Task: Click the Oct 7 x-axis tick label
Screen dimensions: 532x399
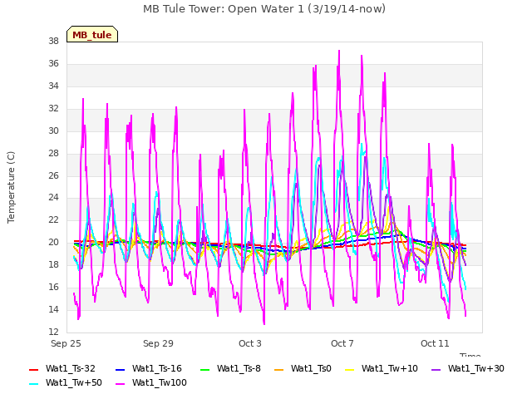Action: 342,343
